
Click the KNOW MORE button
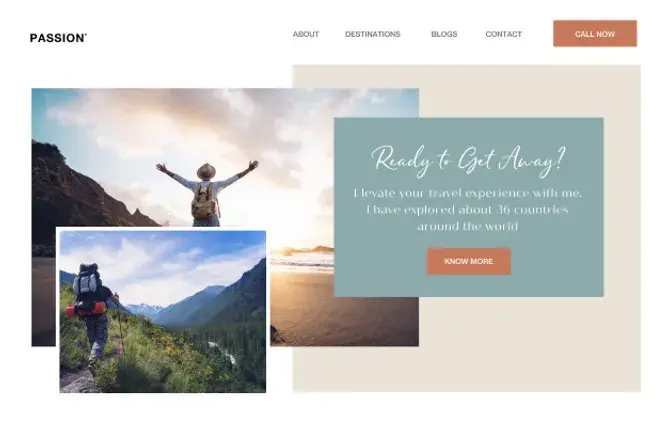[x=469, y=261]
